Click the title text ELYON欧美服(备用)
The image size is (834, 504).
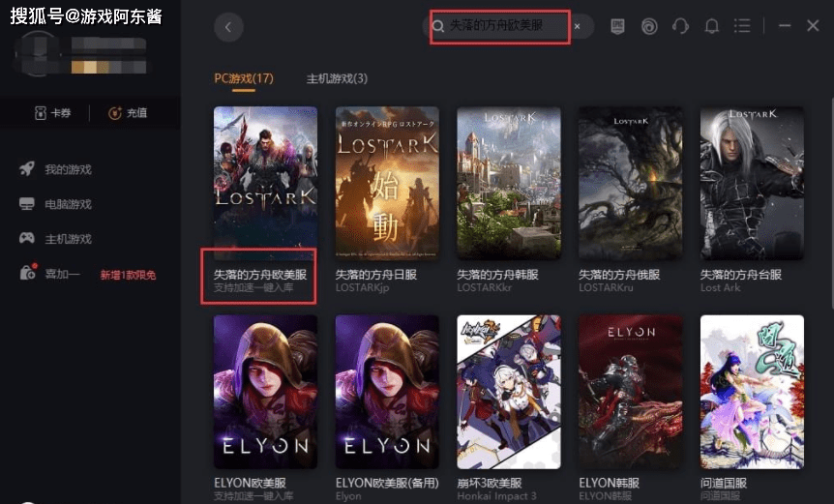[x=387, y=483]
